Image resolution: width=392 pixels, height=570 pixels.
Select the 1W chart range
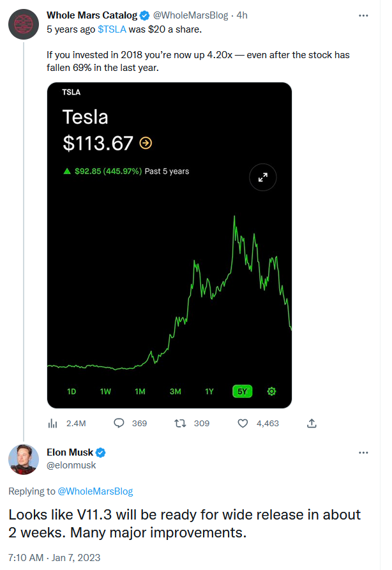(x=105, y=392)
